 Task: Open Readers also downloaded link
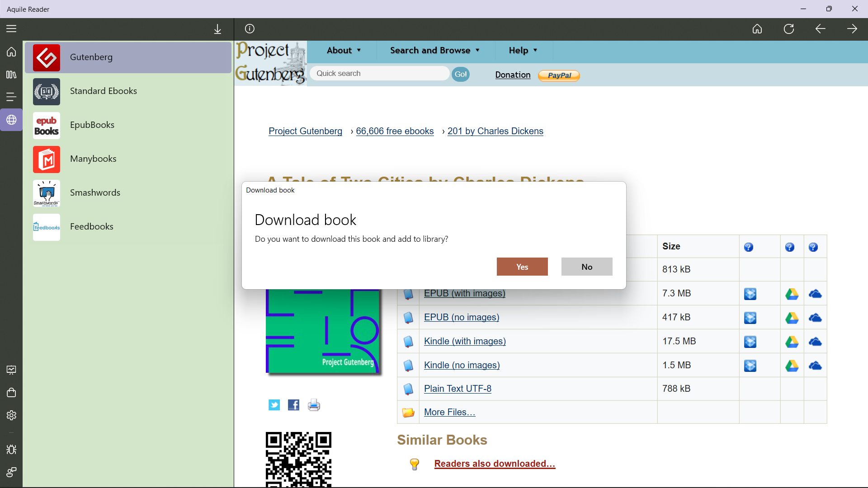[x=495, y=464]
